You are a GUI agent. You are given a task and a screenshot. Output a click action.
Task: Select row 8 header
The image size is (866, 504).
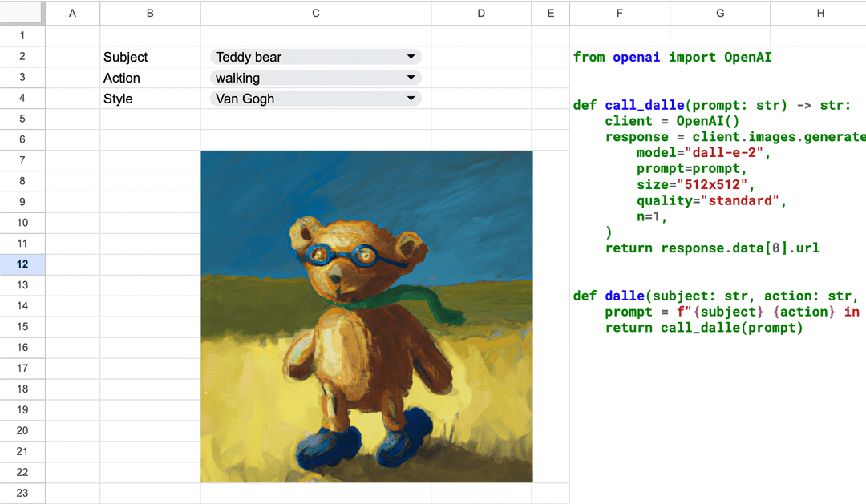(x=22, y=181)
